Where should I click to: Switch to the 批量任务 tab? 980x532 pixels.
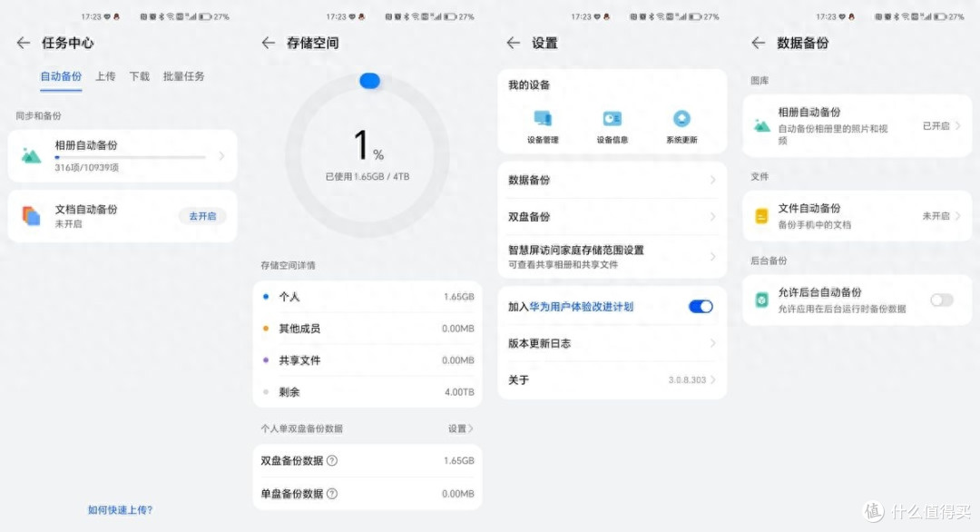point(183,76)
